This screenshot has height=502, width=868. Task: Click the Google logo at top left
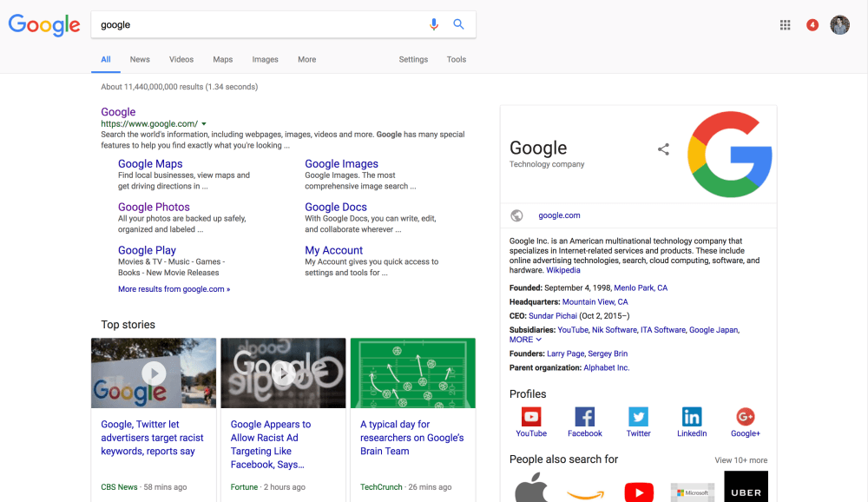click(44, 25)
